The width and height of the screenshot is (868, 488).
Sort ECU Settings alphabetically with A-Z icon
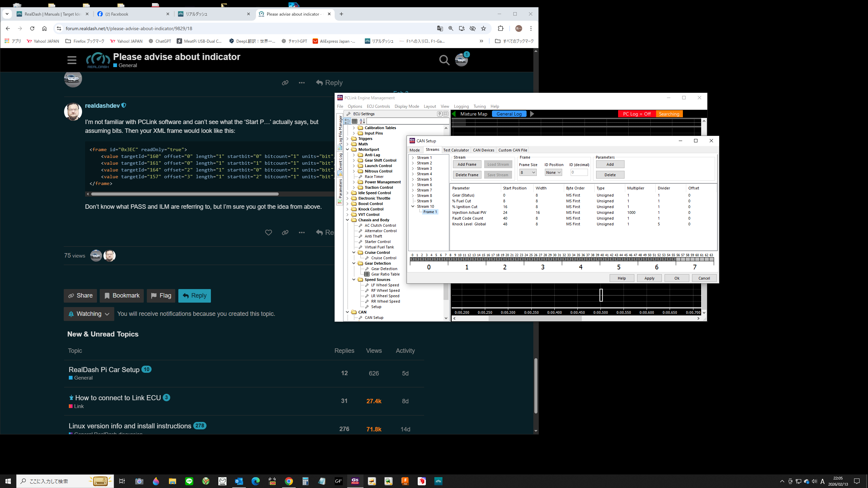click(x=362, y=121)
